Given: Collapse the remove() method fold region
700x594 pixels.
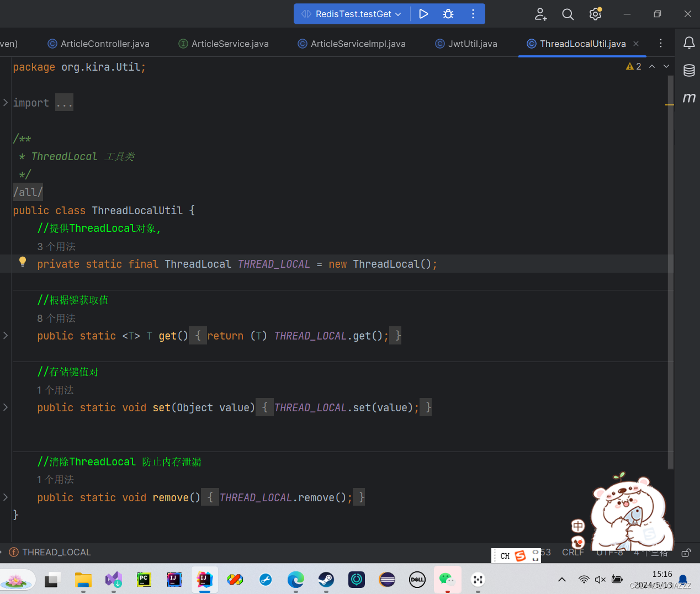Looking at the screenshot, I should click(x=5, y=497).
